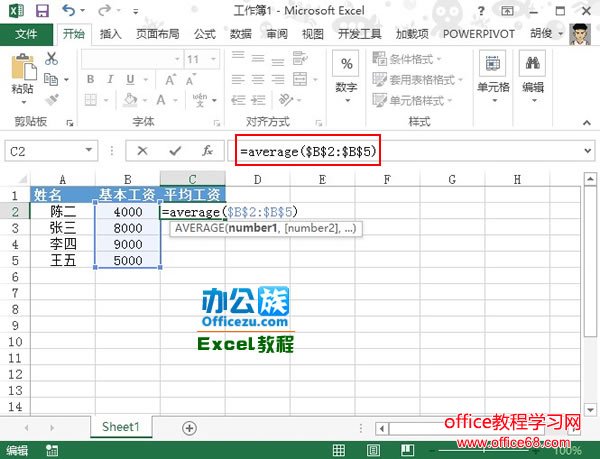Click the Font Color A icon
This screenshot has width=600, height=459.
coord(161,100)
